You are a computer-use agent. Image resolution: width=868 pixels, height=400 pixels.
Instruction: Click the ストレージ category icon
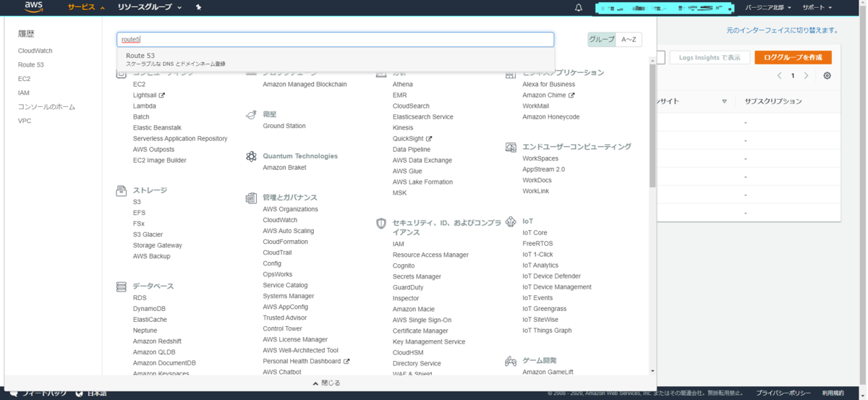[122, 191]
